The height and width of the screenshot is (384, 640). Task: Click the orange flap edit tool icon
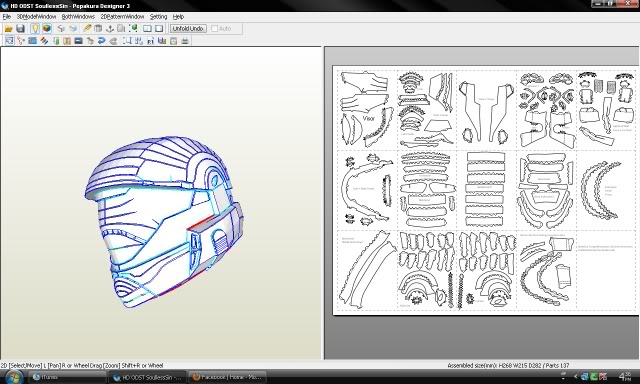tap(67, 40)
